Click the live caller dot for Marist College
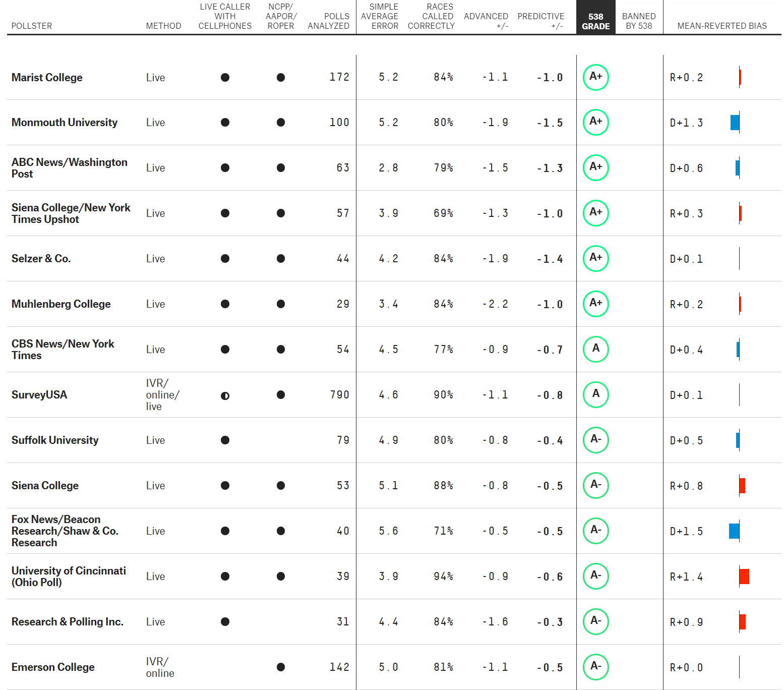 coord(225,77)
